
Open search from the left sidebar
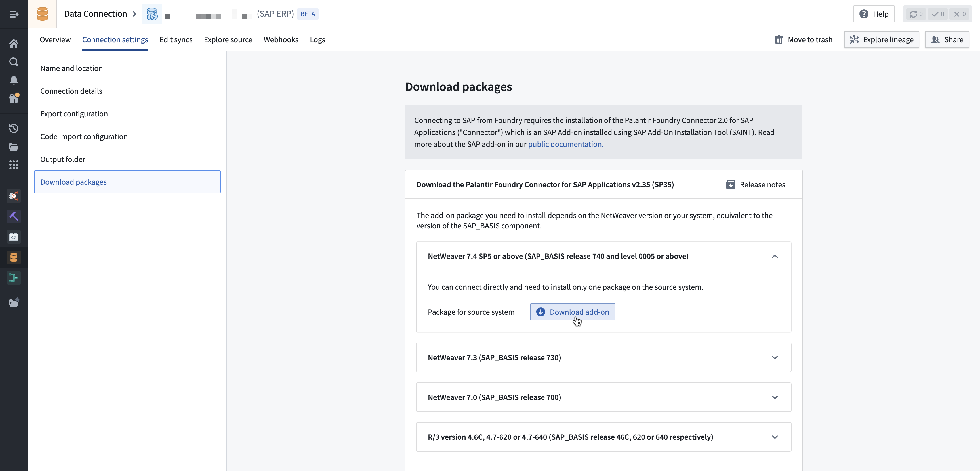[x=14, y=62]
